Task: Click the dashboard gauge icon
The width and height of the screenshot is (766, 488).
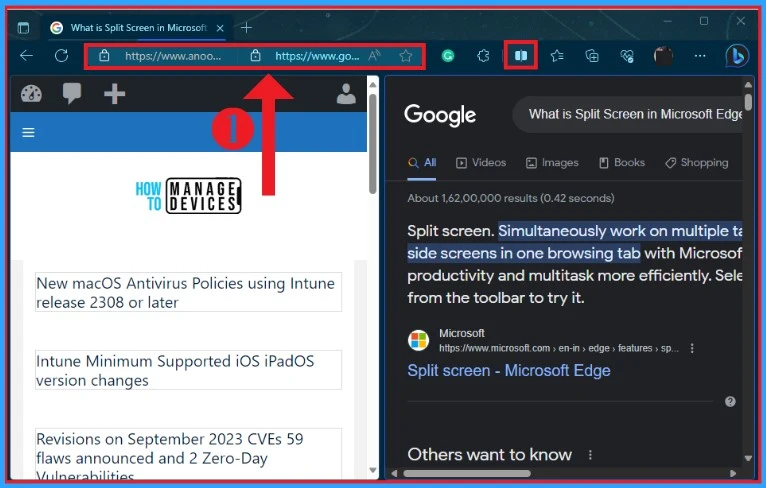Action: [31, 94]
